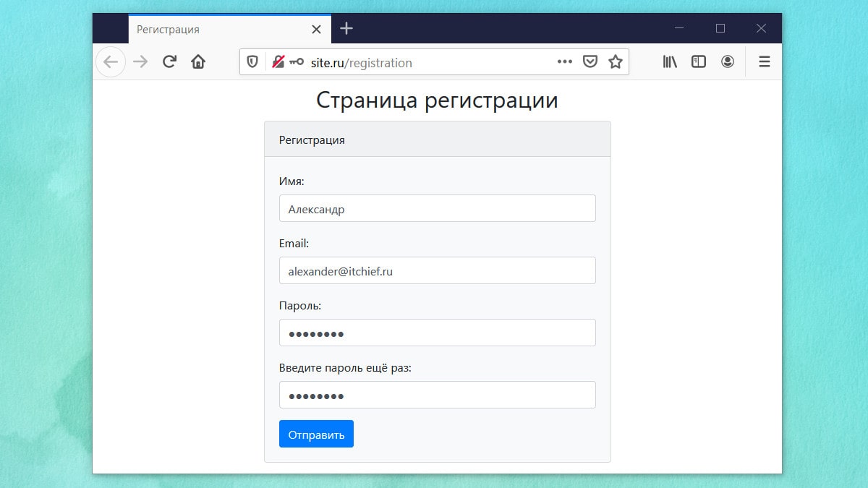The width and height of the screenshot is (868, 488).
Task: Click the forward navigation arrow
Action: pyautogui.click(x=140, y=62)
